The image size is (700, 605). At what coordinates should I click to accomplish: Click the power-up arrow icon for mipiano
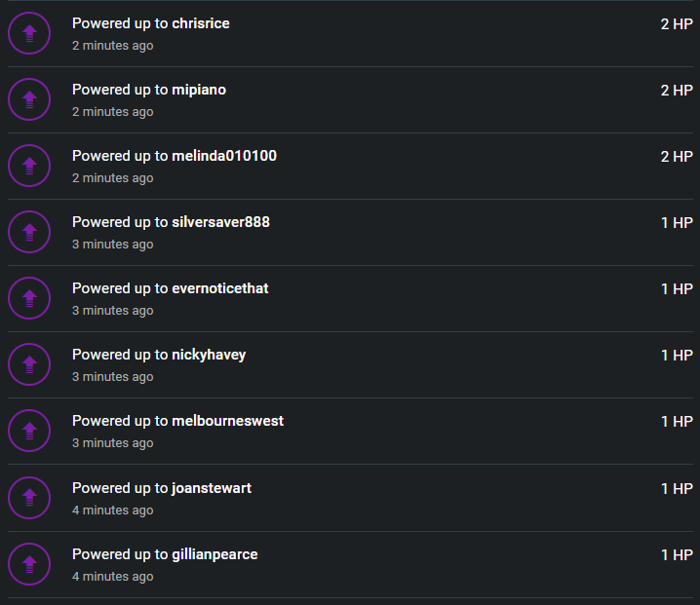tap(29, 99)
